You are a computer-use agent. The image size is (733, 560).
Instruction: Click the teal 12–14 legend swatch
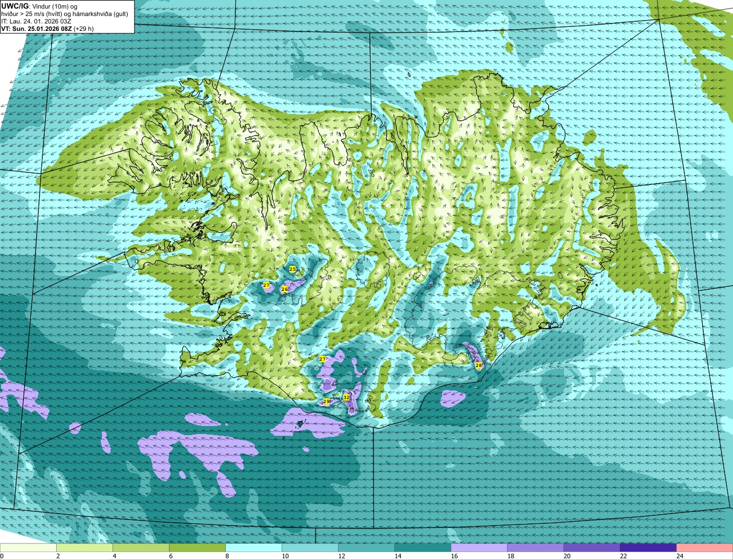pyautogui.click(x=366, y=547)
